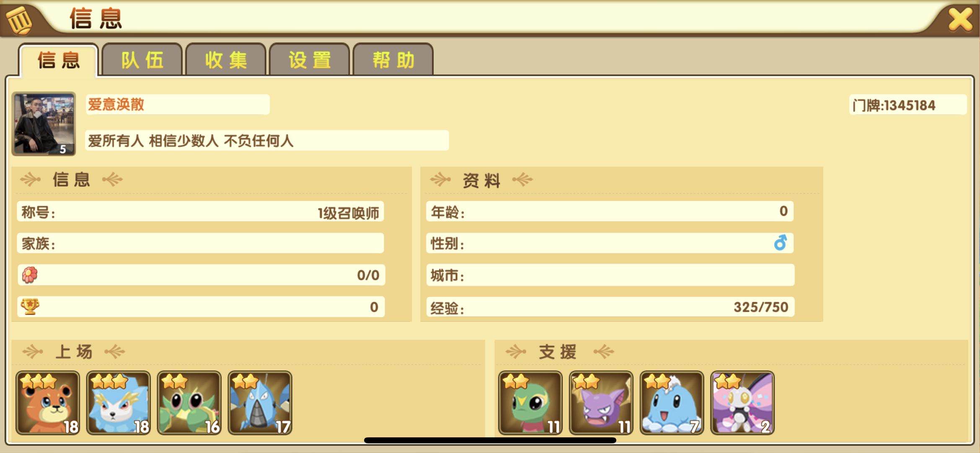This screenshot has width=980, height=453.
Task: Tap the orange bear pet icon
Action: pos(48,403)
